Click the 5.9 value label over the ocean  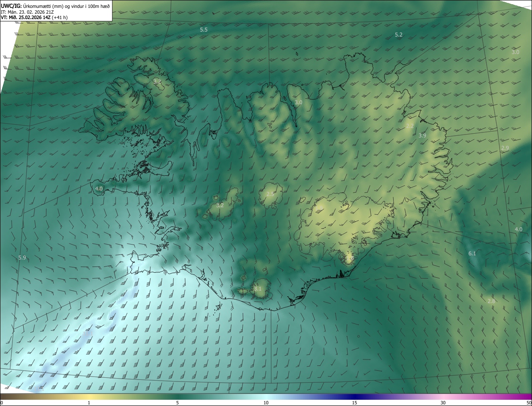click(22, 258)
